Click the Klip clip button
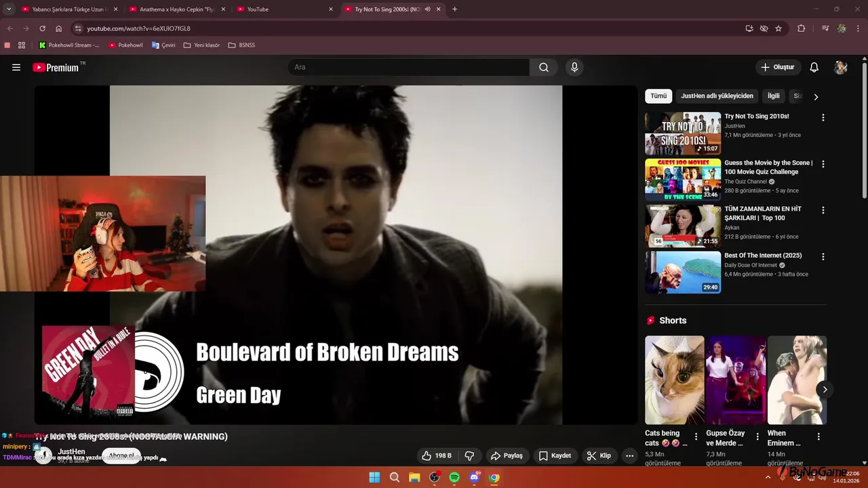The image size is (868, 488). coord(599,455)
